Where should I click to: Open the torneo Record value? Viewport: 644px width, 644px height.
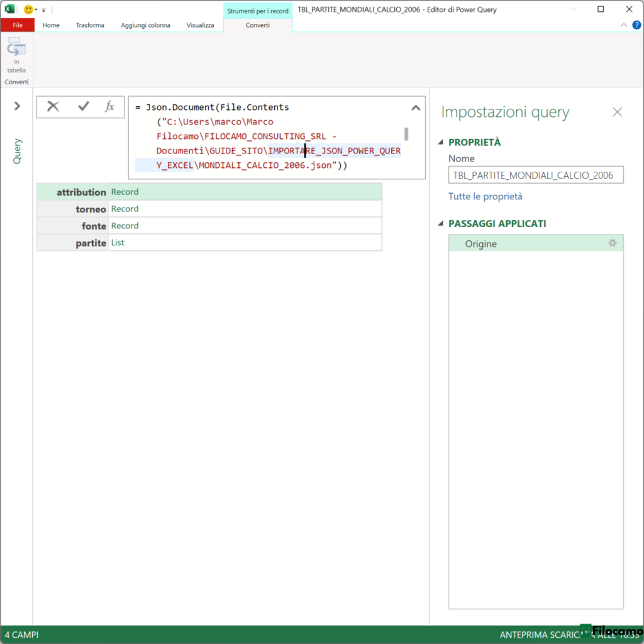point(125,209)
